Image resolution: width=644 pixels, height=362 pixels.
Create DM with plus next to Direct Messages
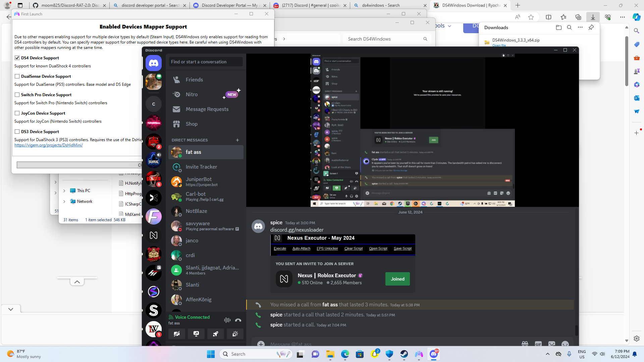pos(237,140)
